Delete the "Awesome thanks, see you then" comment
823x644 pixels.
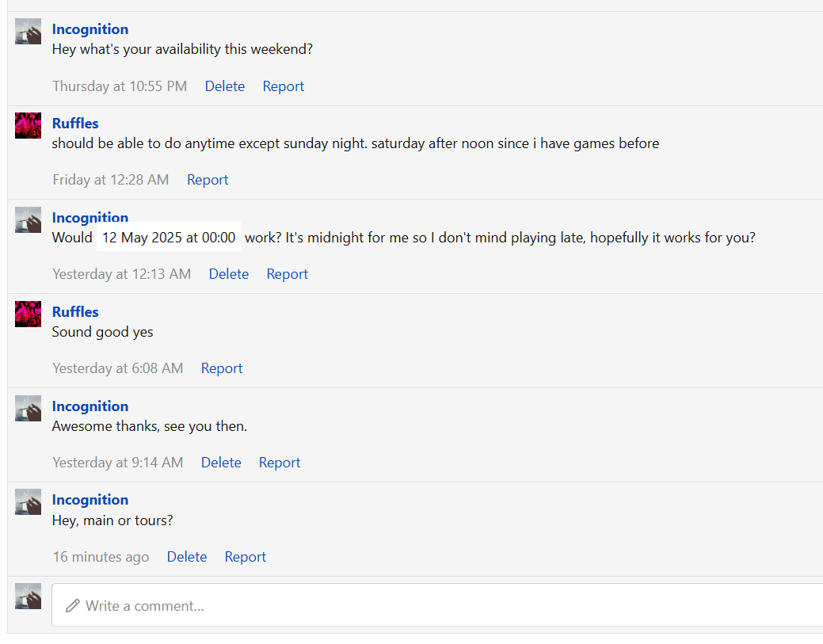[221, 463]
